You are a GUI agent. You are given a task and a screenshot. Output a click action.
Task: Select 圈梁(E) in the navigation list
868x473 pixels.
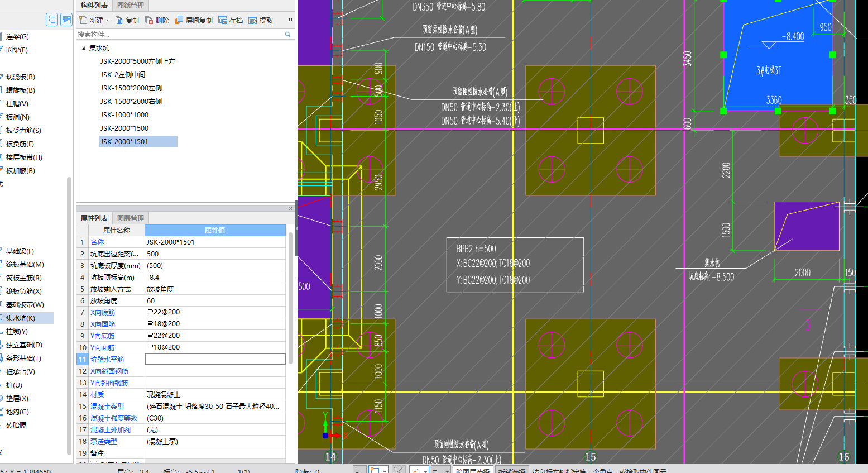click(17, 50)
